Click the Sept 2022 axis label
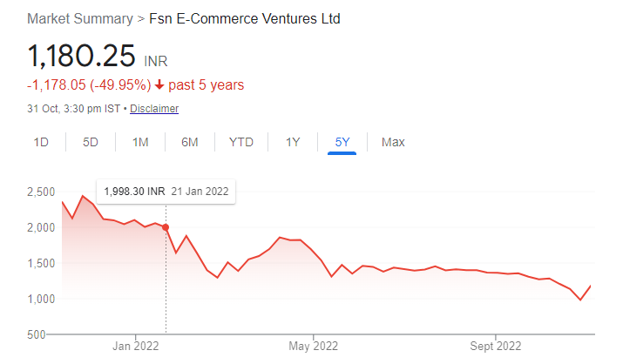The width and height of the screenshot is (623, 364). click(496, 346)
